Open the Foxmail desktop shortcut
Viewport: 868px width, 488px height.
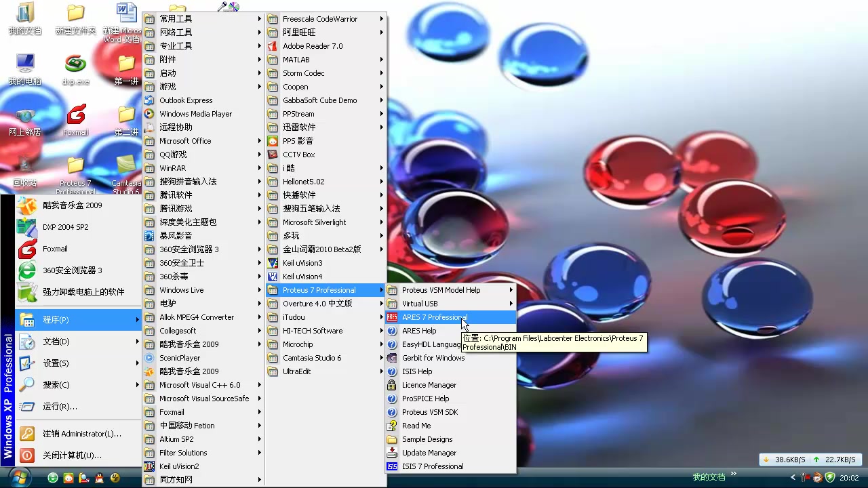tap(76, 120)
